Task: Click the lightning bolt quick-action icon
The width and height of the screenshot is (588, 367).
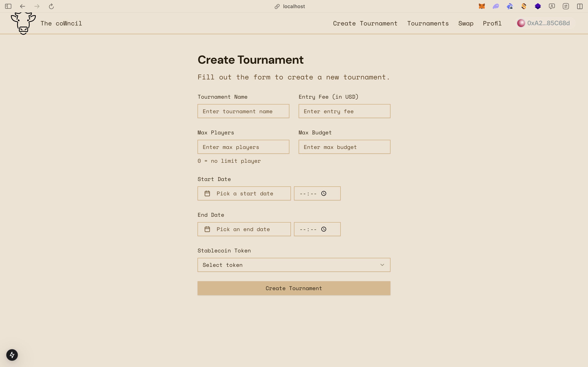Action: (12, 355)
